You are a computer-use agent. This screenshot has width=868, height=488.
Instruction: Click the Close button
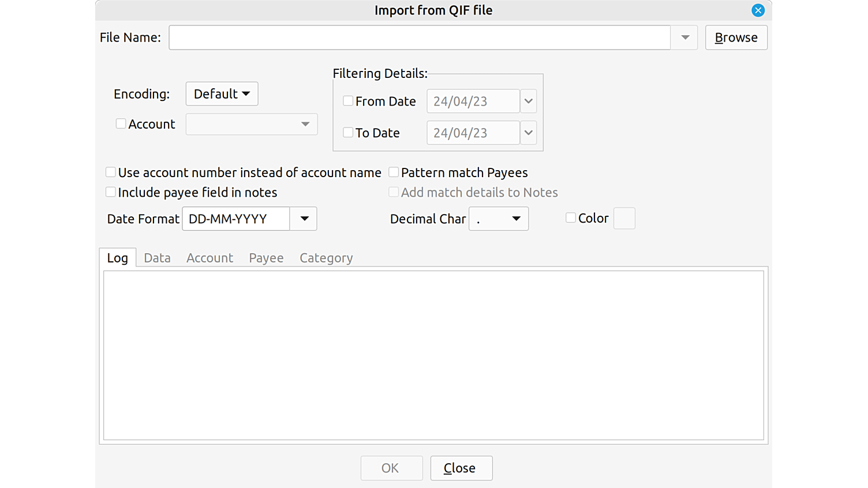point(461,468)
